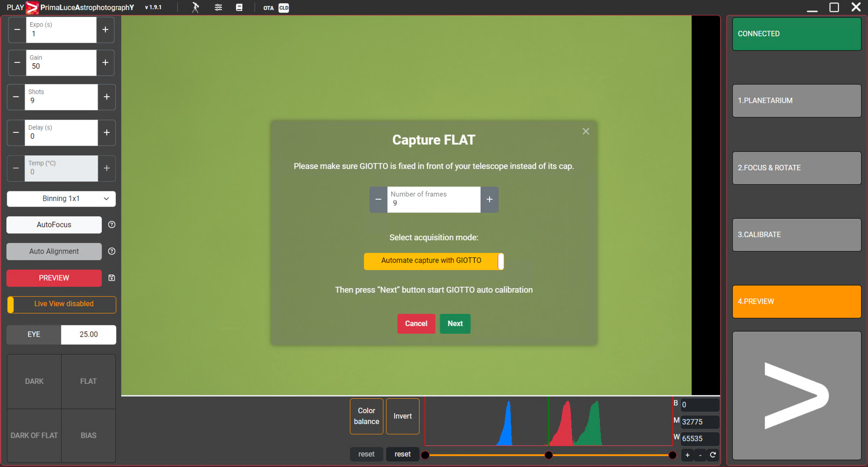Click the Auto Alignment button
The height and width of the screenshot is (467, 868).
coord(54,252)
